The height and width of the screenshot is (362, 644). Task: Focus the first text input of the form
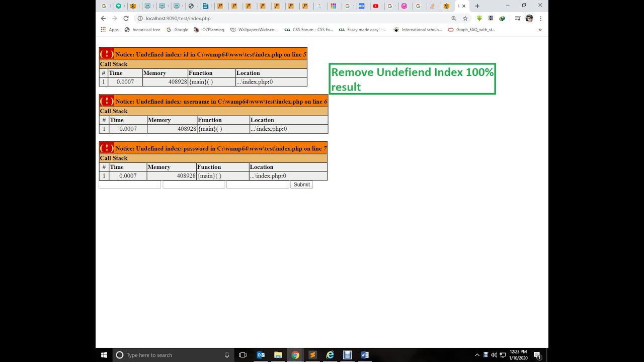130,185
